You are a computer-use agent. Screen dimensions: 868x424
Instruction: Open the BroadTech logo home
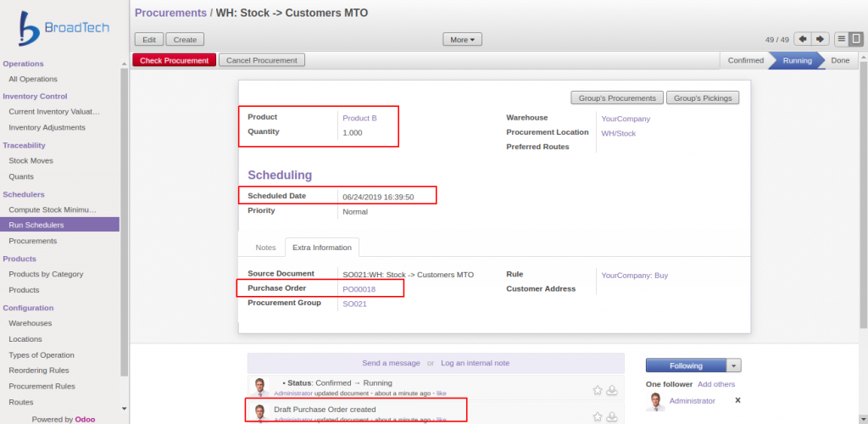pos(64,28)
